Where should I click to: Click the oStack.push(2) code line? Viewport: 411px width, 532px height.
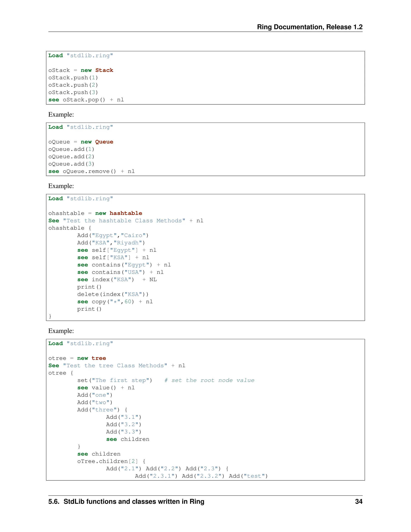click(73, 85)
